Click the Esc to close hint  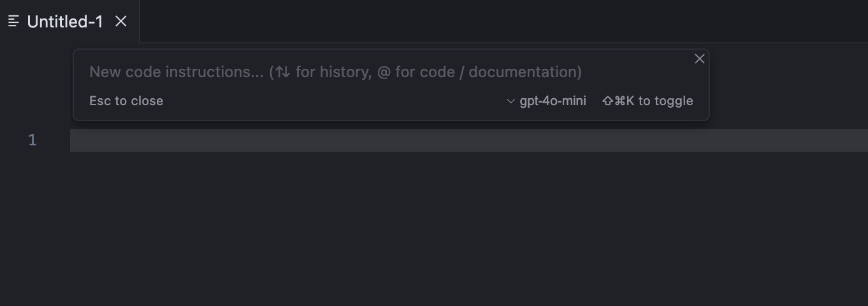(x=126, y=101)
